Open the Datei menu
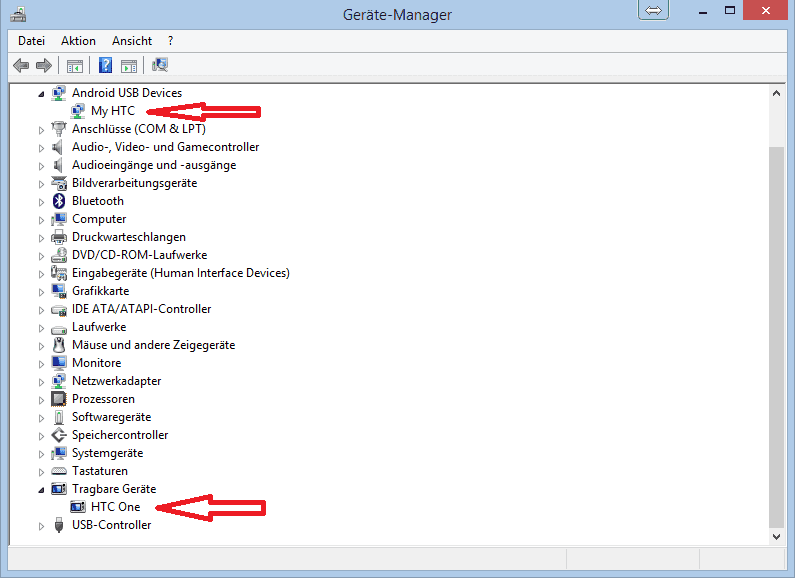This screenshot has width=795, height=578. (x=31, y=41)
